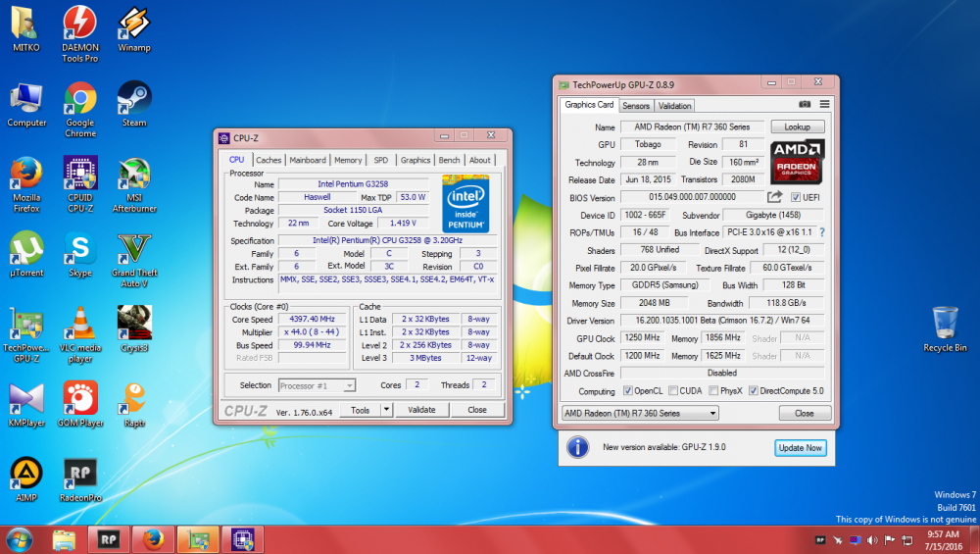Screen dimensions: 980x554
Task: Click the Close button in GPU-Z
Action: [x=805, y=414]
